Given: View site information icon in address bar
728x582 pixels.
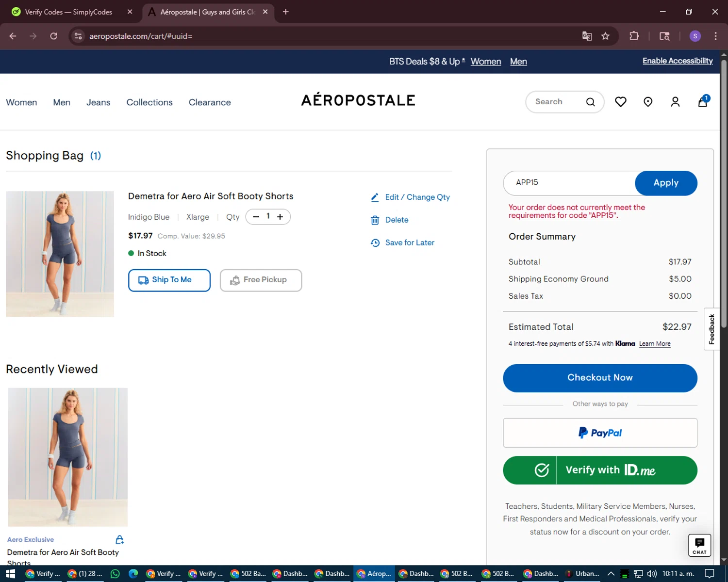Looking at the screenshot, I should click(x=78, y=36).
